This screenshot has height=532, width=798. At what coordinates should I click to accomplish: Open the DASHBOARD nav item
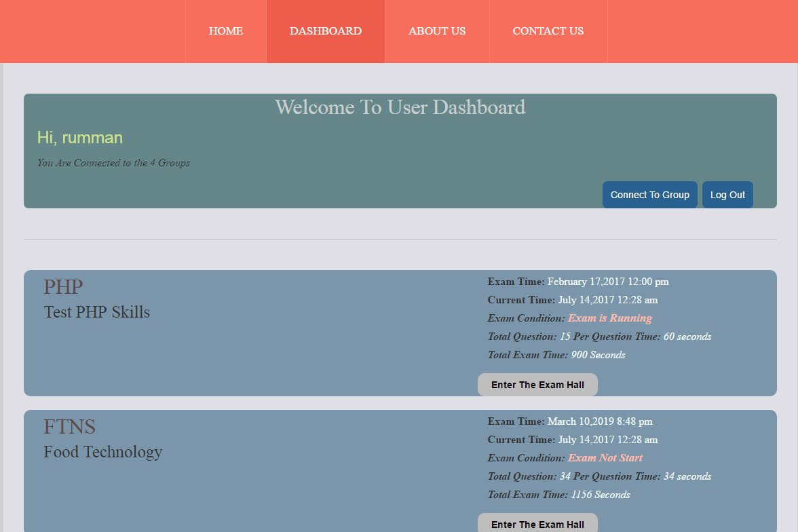point(326,31)
